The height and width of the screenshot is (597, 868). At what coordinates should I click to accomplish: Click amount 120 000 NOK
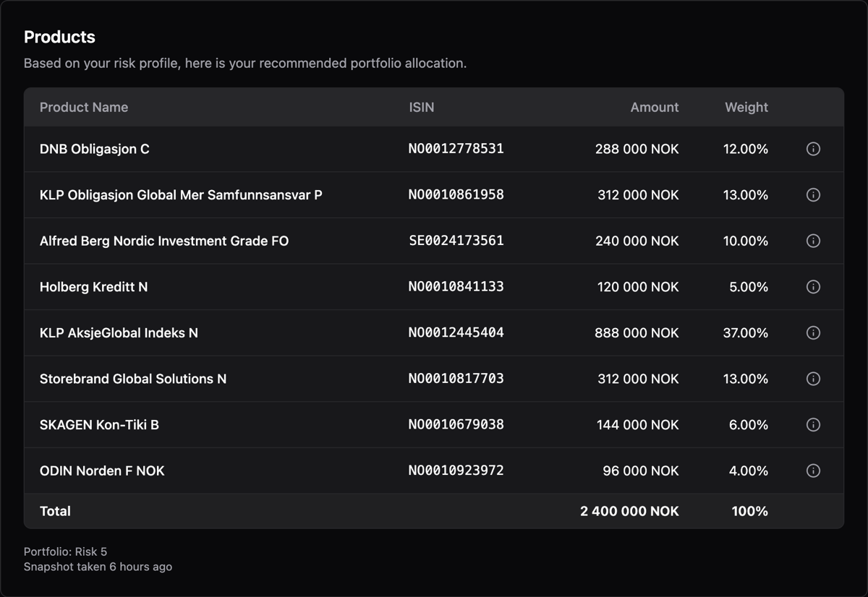click(638, 287)
